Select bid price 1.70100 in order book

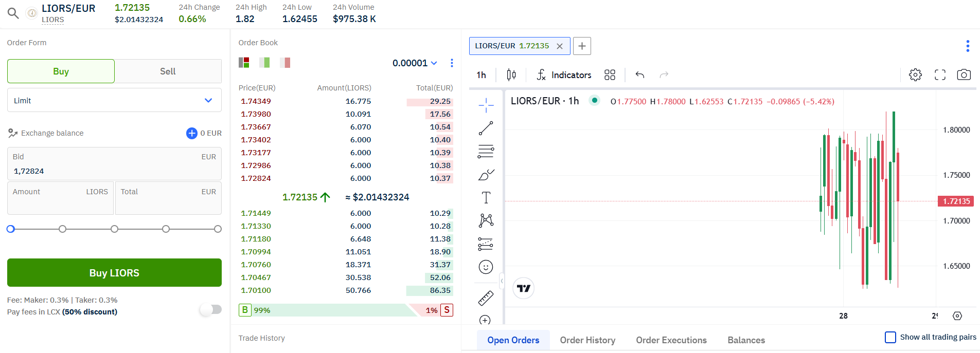click(256, 290)
